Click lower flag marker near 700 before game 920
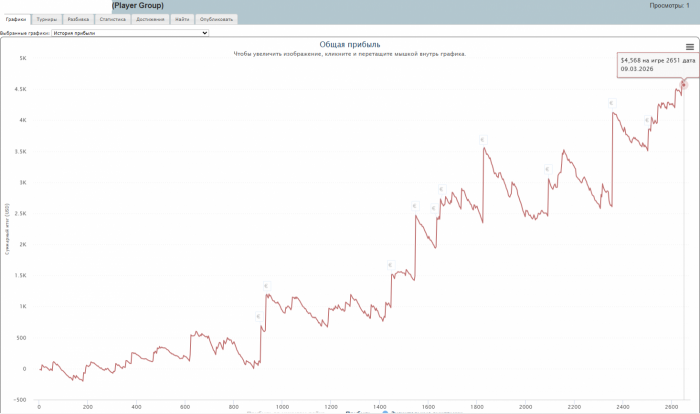This screenshot has height=414, width=700. pos(258,317)
